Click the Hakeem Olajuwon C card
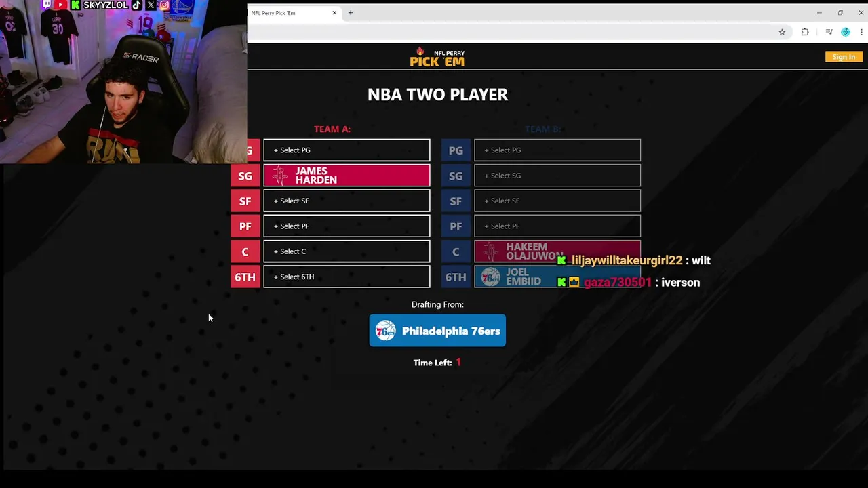Image resolution: width=868 pixels, height=488 pixels. (557, 251)
